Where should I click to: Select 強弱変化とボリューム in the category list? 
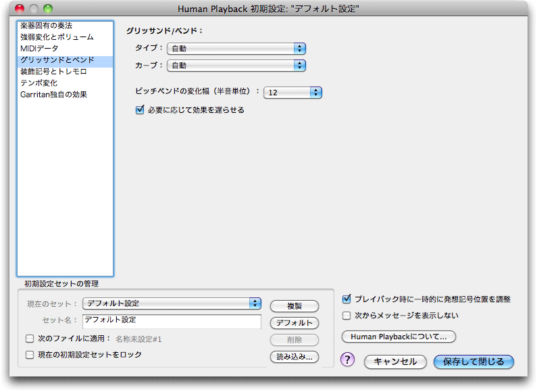click(65, 37)
